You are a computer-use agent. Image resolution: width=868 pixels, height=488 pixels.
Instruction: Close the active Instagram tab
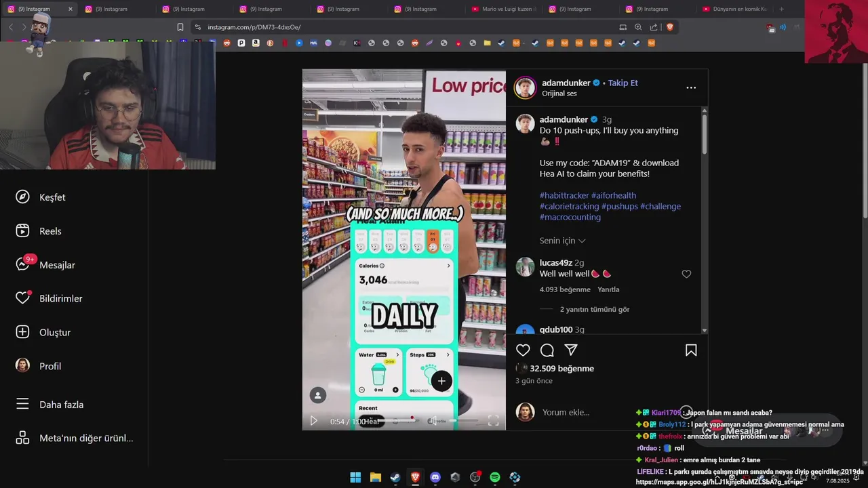click(x=71, y=9)
